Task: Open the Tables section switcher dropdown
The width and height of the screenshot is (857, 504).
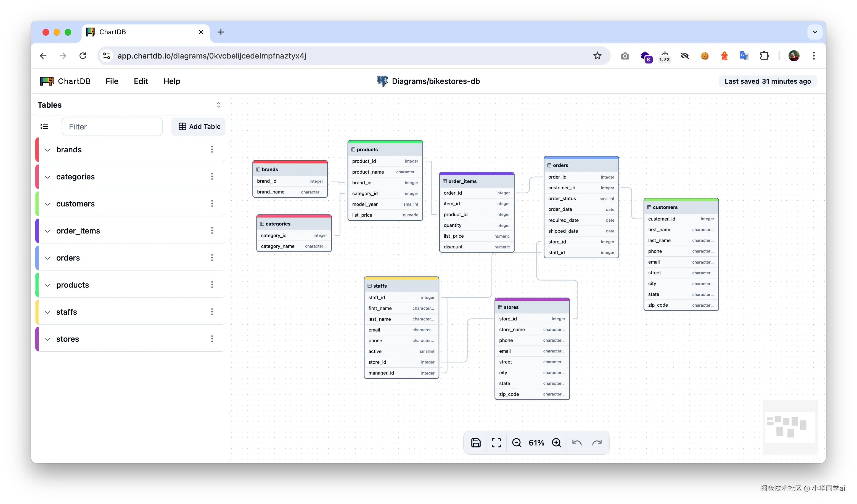Action: tap(218, 105)
